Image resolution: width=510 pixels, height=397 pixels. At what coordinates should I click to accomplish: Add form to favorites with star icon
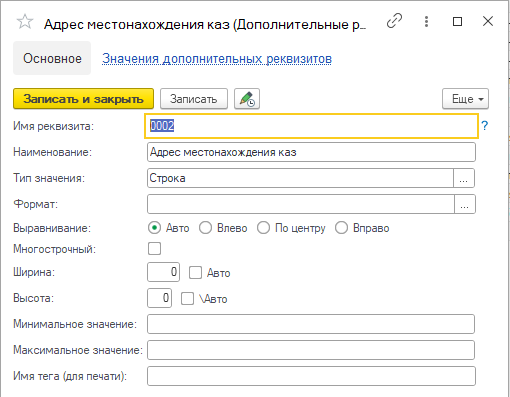point(25,22)
